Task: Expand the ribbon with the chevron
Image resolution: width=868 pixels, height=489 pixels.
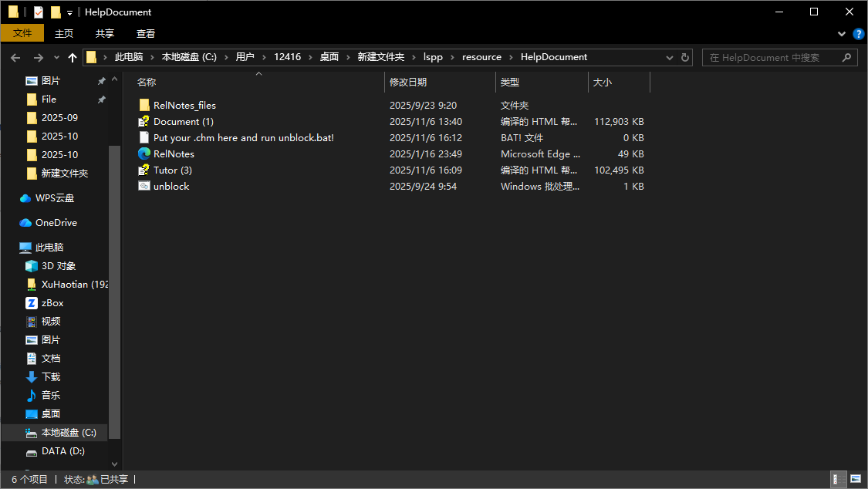Action: tap(842, 34)
